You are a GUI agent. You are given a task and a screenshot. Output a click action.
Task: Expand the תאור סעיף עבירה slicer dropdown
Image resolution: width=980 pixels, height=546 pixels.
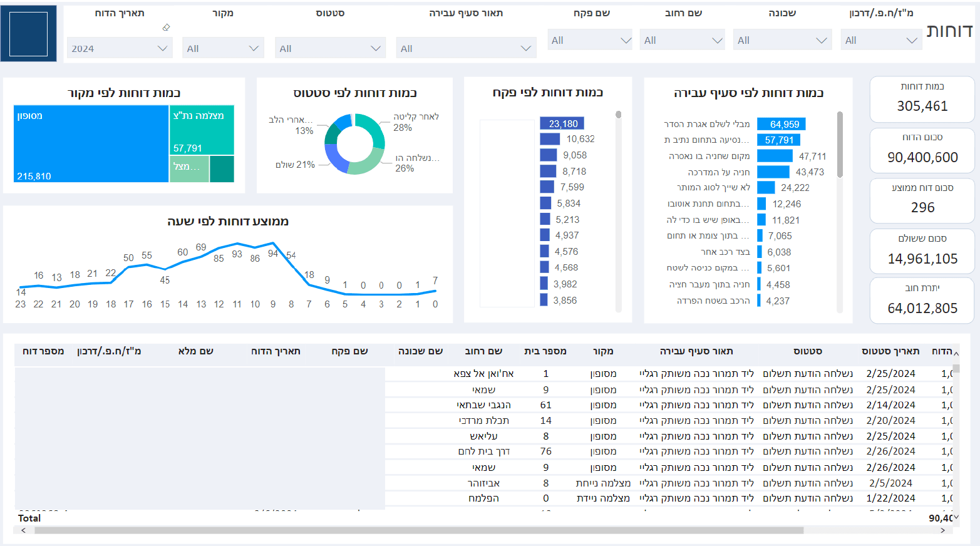tap(466, 48)
